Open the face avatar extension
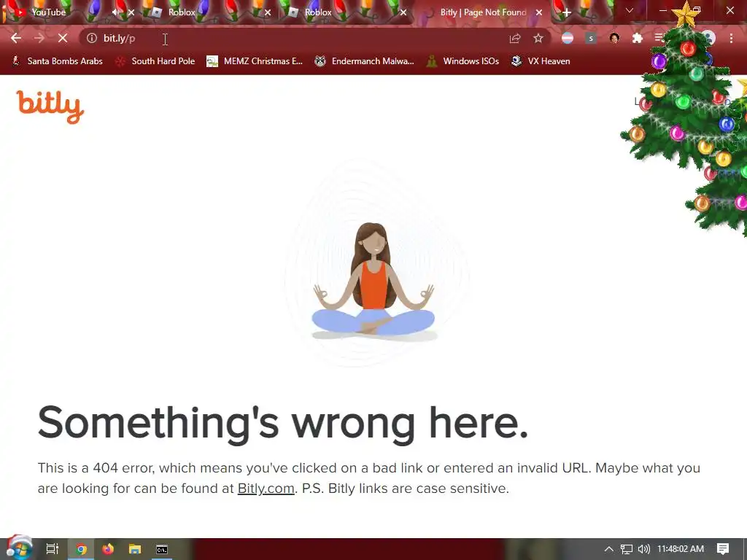 (614, 38)
